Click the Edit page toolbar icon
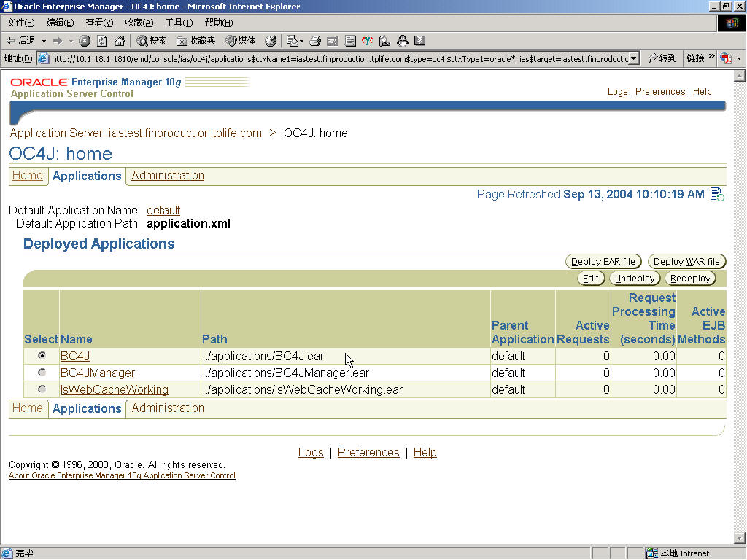The width and height of the screenshot is (747, 560). click(333, 41)
